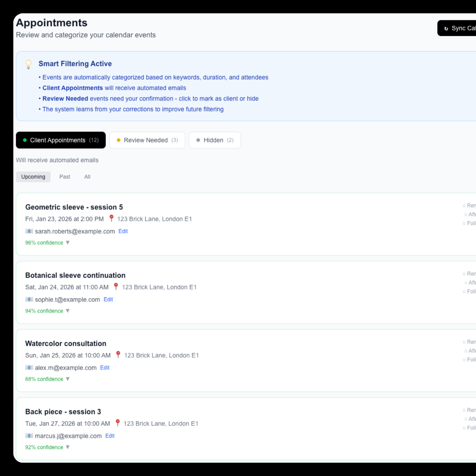Click the location pin on Botanical sleeve appointment
The image size is (476, 476).
point(116,287)
